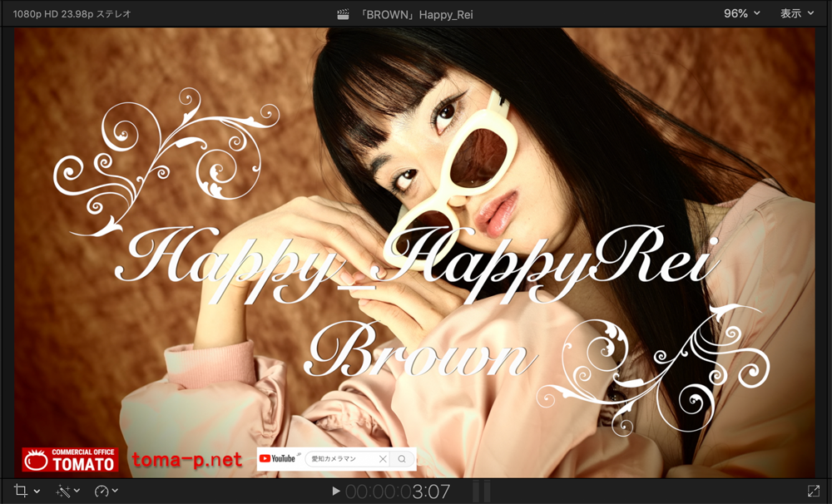The image size is (832, 504).
Task: Click the clapperboard project icon
Action: point(343,14)
